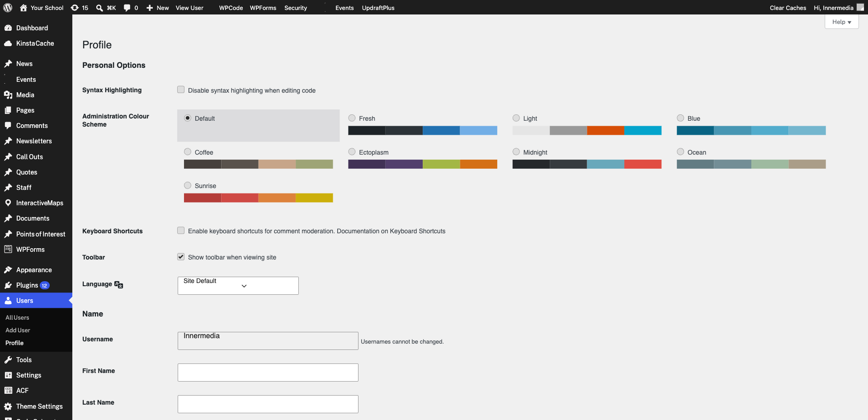Click the Username field showing Innermedia
The width and height of the screenshot is (868, 420).
268,341
